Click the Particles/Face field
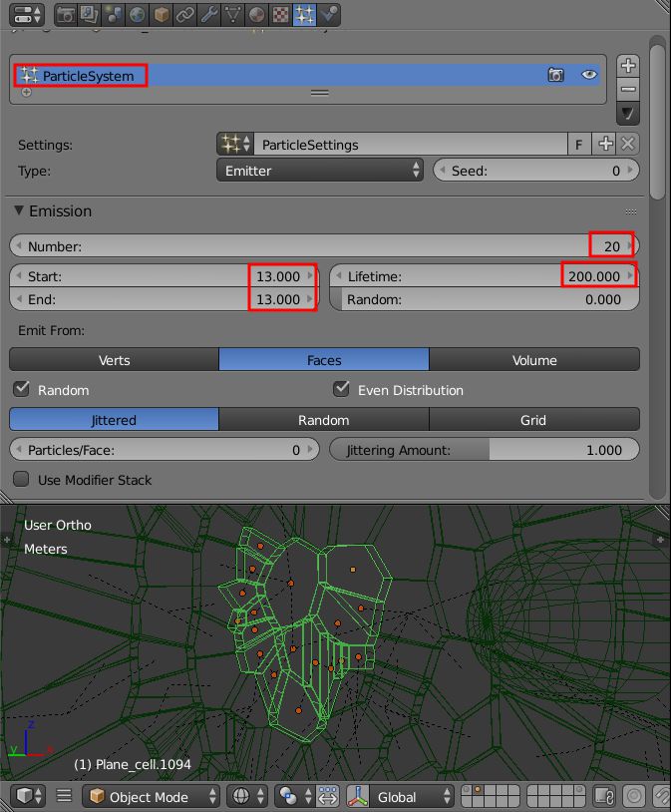 click(165, 450)
